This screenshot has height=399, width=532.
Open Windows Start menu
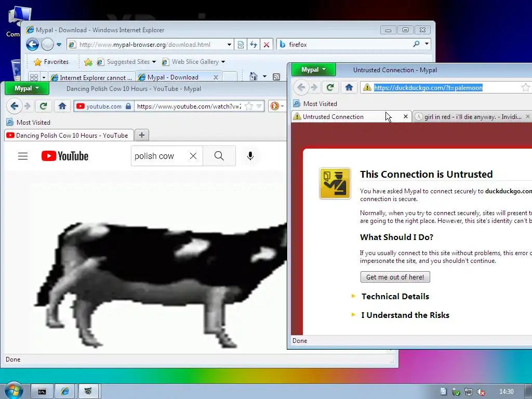[x=14, y=391]
